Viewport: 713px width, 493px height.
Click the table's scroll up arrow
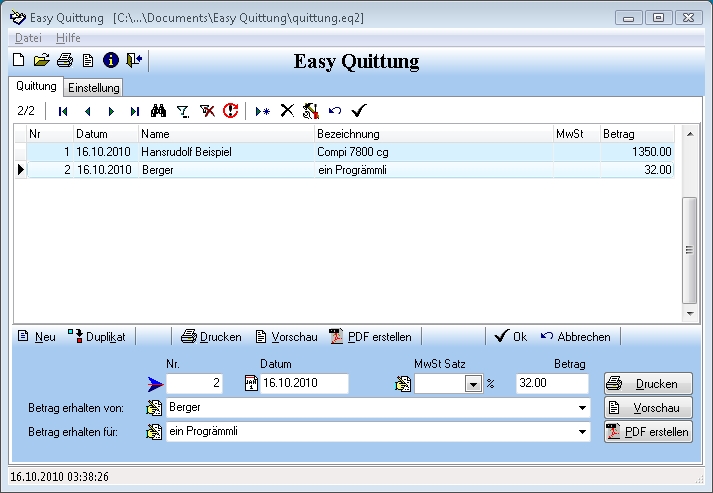pos(690,134)
